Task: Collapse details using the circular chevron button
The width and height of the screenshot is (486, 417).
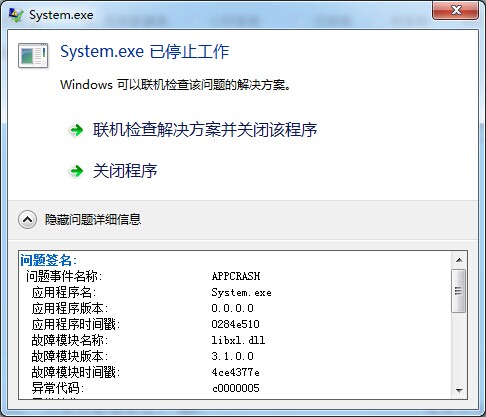Action: click(27, 220)
